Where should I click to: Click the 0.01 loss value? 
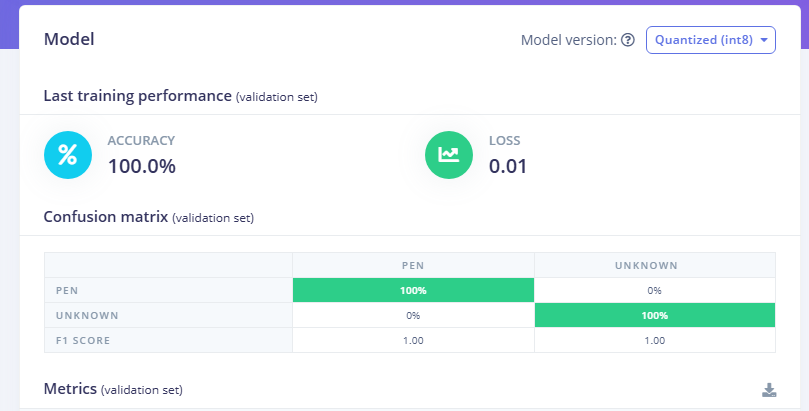tap(507, 166)
